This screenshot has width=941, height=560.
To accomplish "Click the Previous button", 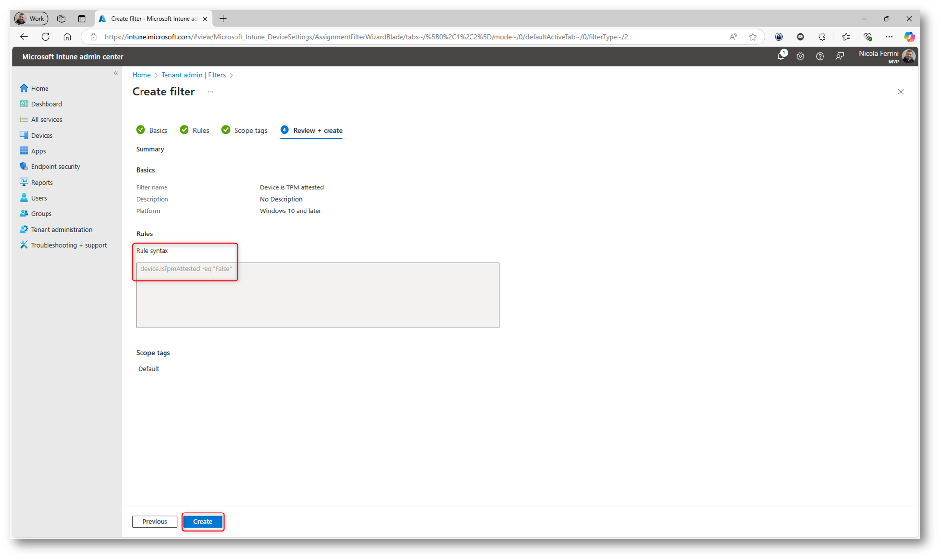I will coord(155,521).
